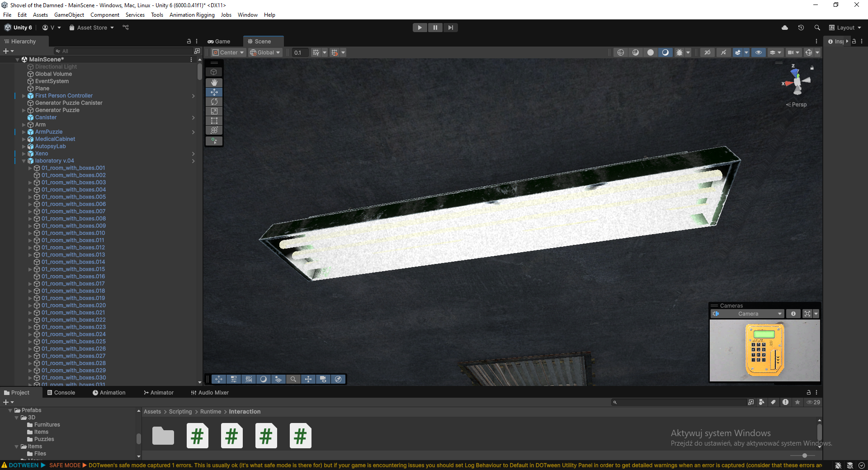Click the Hierarchy search field
The width and height of the screenshot is (868, 470).
124,51
